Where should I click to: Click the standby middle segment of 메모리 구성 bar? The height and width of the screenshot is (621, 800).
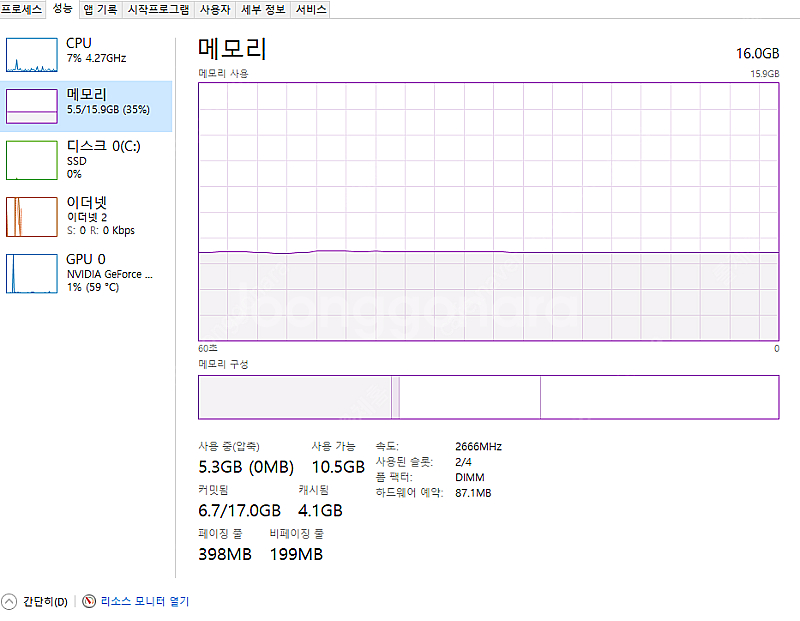pos(470,397)
